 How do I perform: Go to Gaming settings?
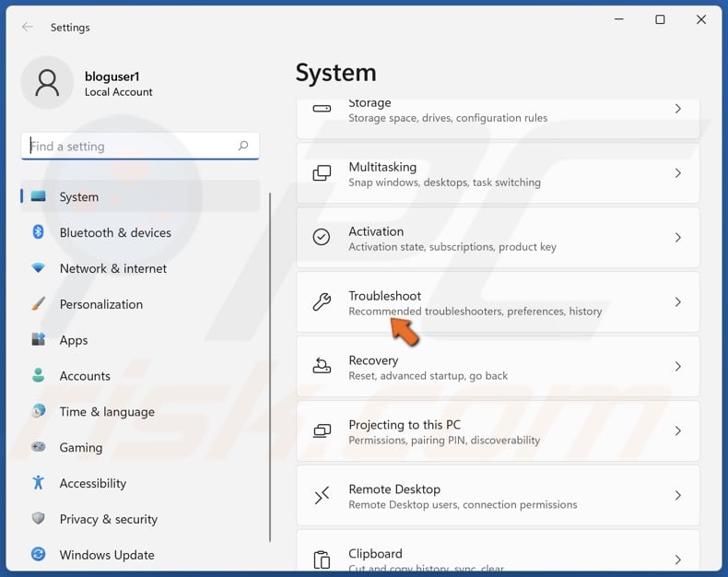coord(140,447)
